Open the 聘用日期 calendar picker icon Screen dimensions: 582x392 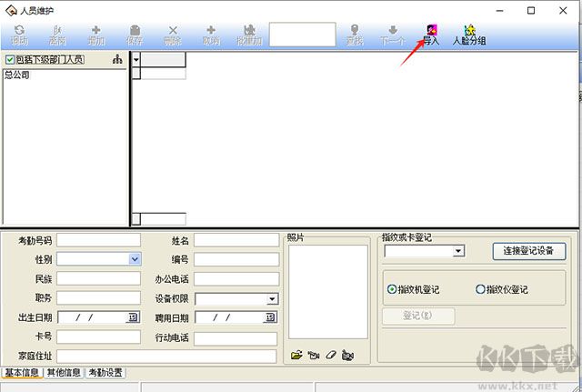271,317
